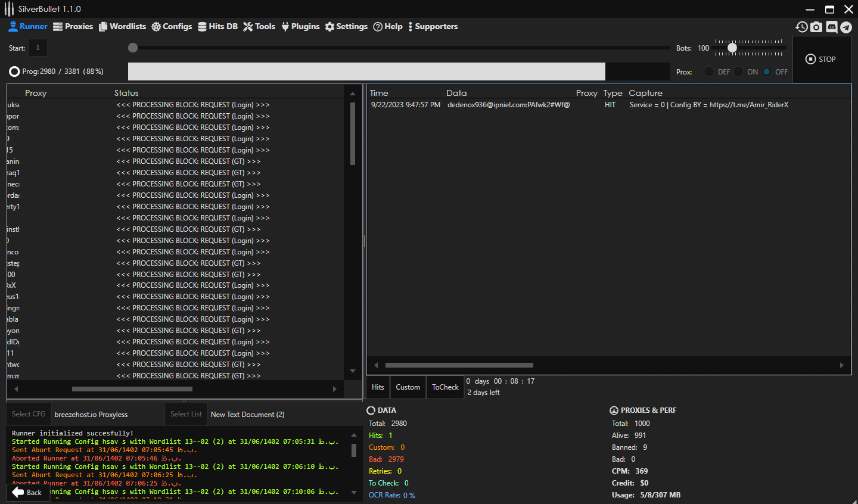Image resolution: width=858 pixels, height=504 pixels.
Task: Switch to the ToCheck tab
Action: (444, 387)
